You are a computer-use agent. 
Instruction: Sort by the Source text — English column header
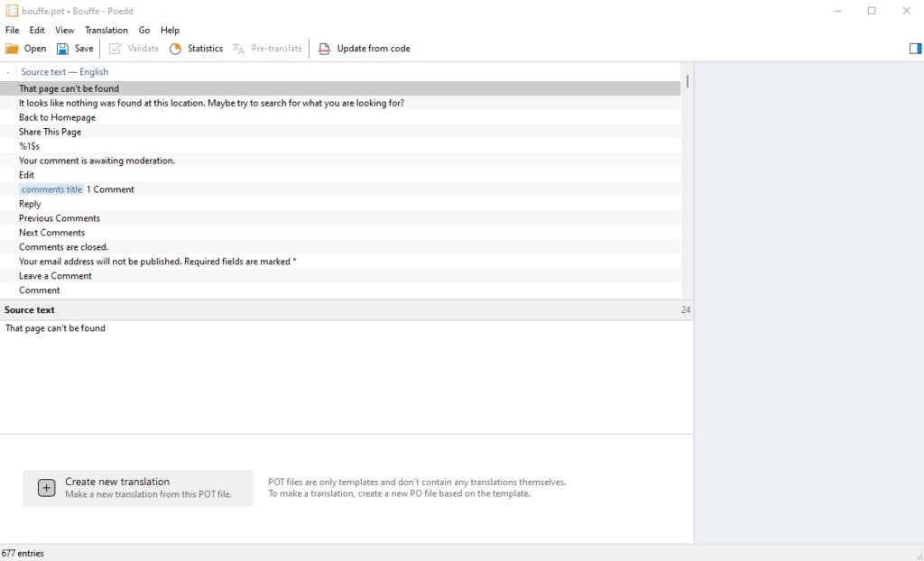[64, 72]
